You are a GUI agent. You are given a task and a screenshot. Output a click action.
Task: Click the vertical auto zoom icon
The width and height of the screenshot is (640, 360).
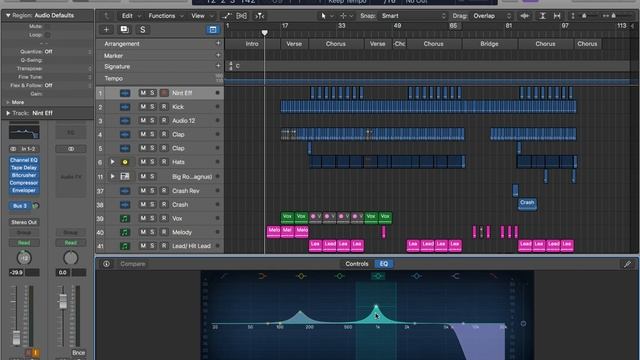click(542, 16)
